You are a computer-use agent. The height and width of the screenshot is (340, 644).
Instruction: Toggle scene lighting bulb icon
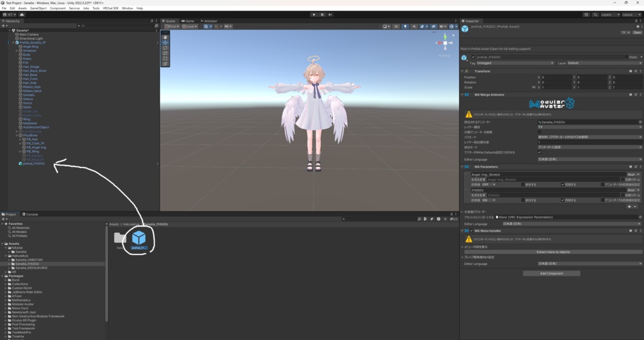pyautogui.click(x=405, y=26)
